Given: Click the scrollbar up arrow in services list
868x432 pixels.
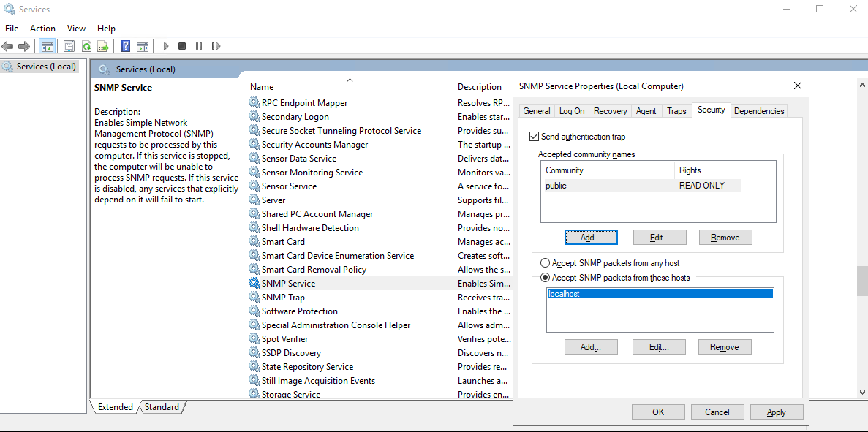Looking at the screenshot, I should pyautogui.click(x=862, y=86).
